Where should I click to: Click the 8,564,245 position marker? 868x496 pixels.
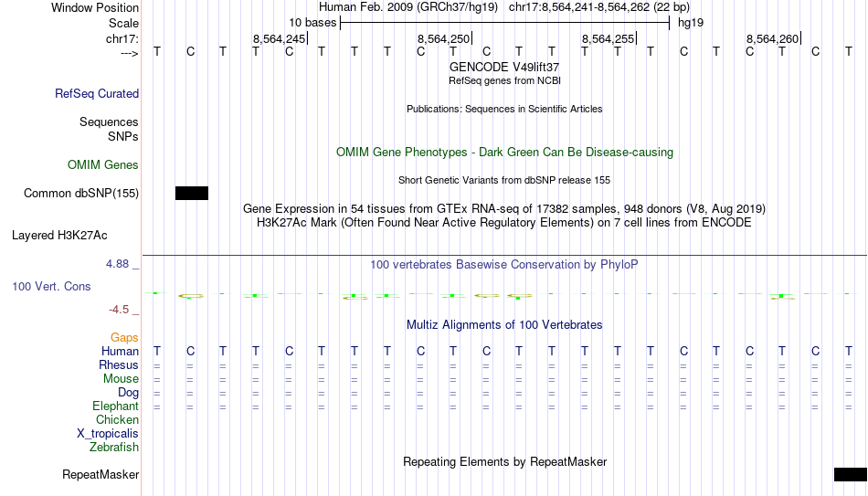pyautogui.click(x=280, y=38)
